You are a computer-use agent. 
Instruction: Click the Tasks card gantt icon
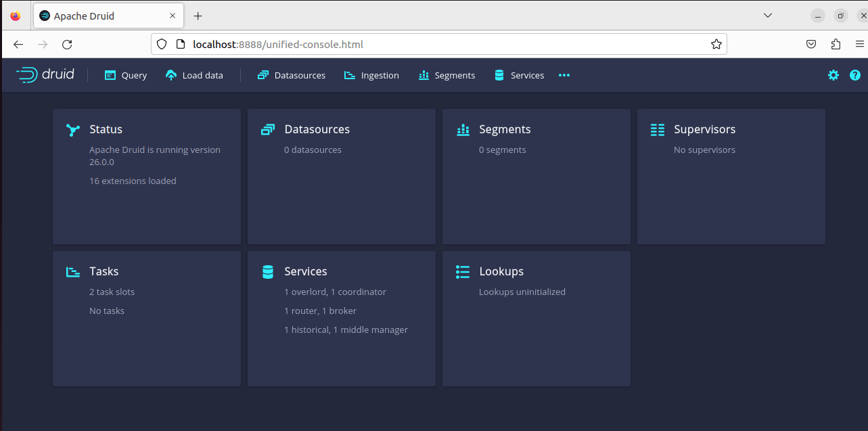73,272
